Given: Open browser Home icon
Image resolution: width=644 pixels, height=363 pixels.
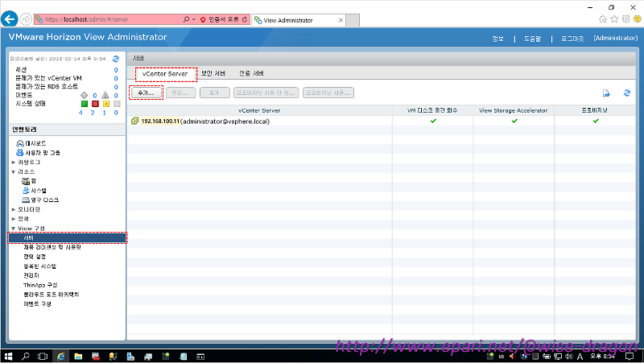Looking at the screenshot, I should click(602, 19).
